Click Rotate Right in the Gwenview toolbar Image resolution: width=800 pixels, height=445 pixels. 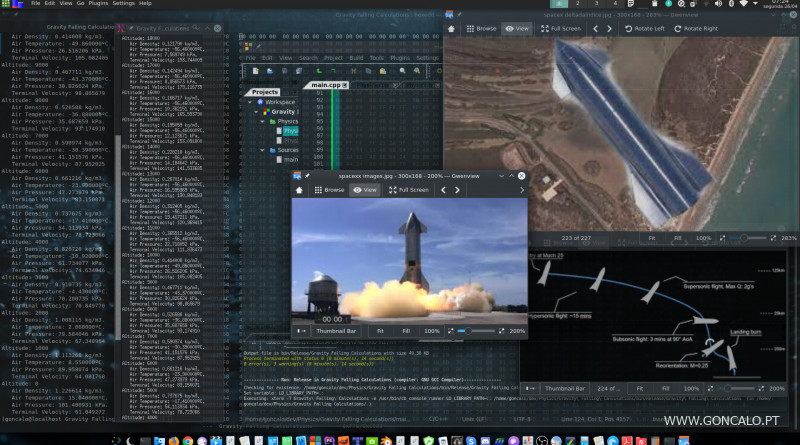(x=696, y=29)
